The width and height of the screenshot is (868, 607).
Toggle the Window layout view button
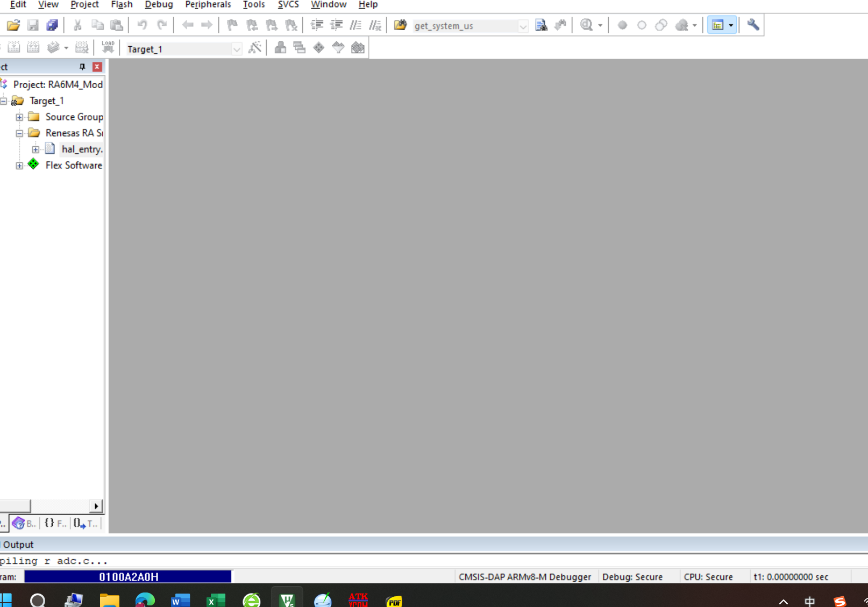click(x=717, y=25)
